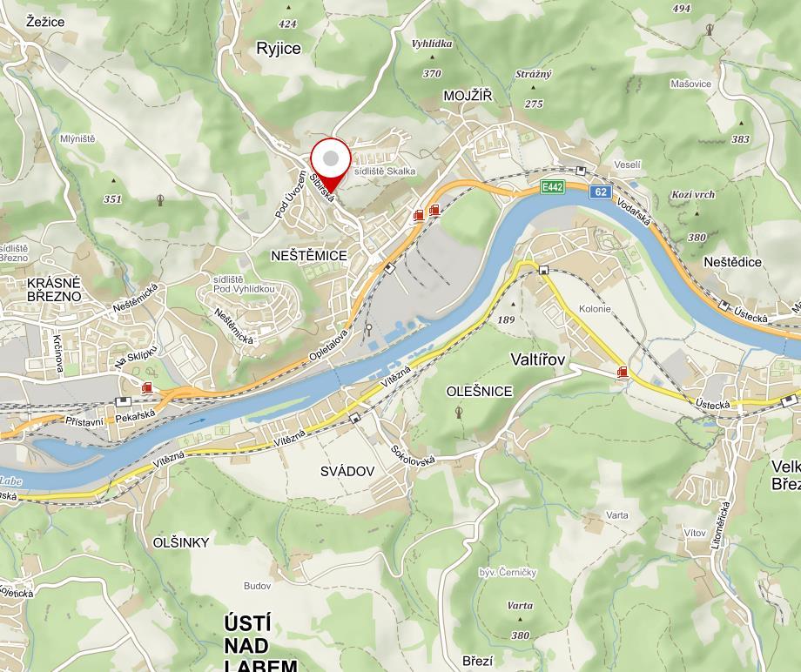This screenshot has width=801, height=672.
Task: Select the Opletalova street label
Action: (x=328, y=346)
